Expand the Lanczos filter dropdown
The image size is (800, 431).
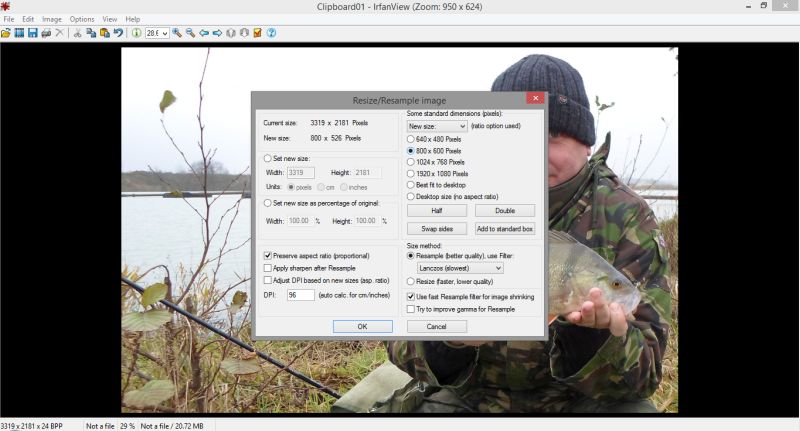pyautogui.click(x=498, y=268)
